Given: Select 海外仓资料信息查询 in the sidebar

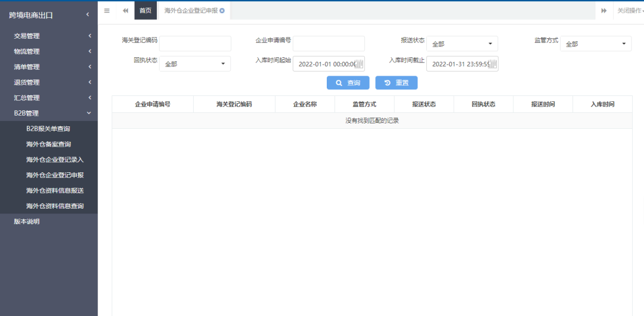Looking at the screenshot, I should [x=55, y=206].
